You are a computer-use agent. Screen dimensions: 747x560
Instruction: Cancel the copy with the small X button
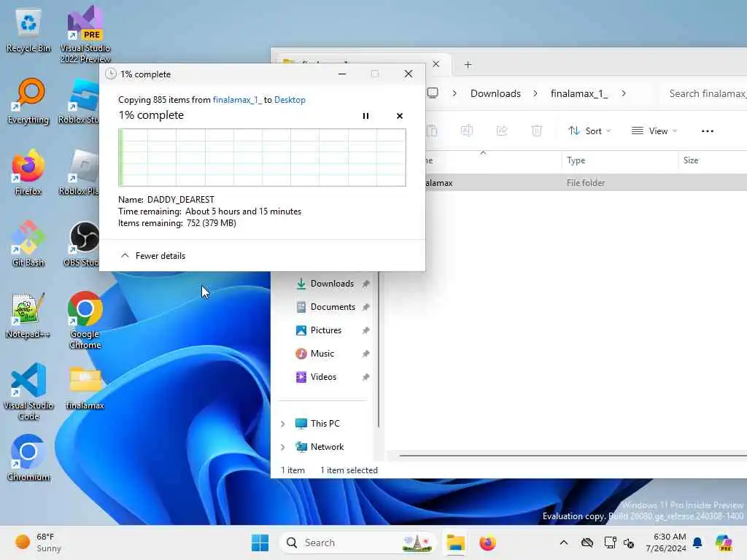click(399, 116)
